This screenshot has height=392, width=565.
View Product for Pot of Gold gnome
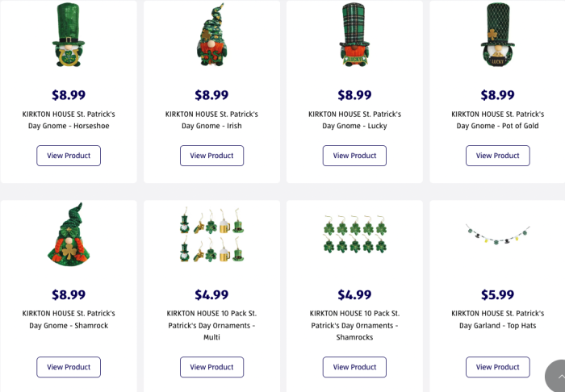[497, 156]
